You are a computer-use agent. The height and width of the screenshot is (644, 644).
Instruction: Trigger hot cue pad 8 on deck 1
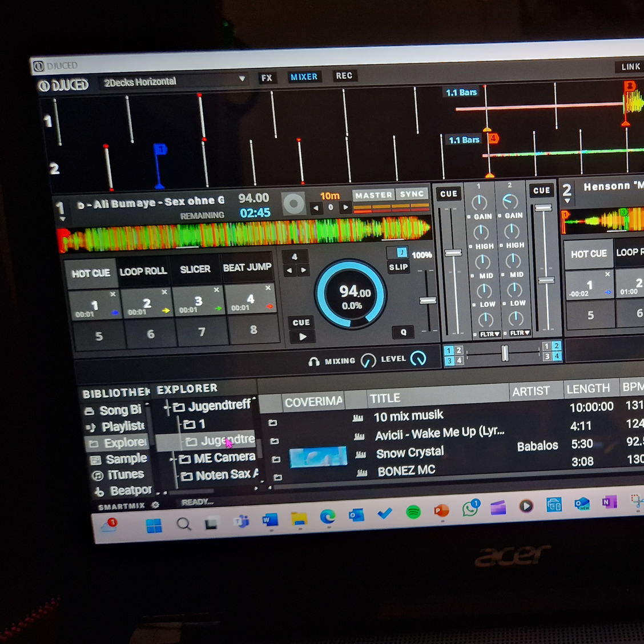click(253, 329)
